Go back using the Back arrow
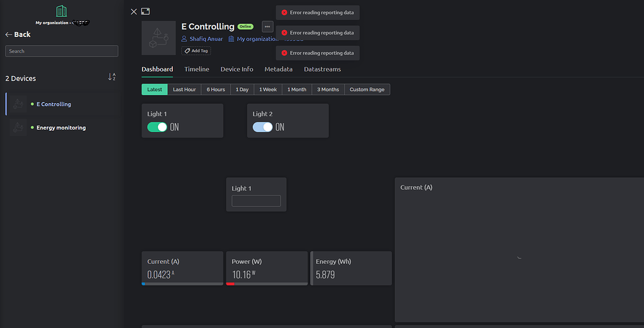 [x=18, y=35]
